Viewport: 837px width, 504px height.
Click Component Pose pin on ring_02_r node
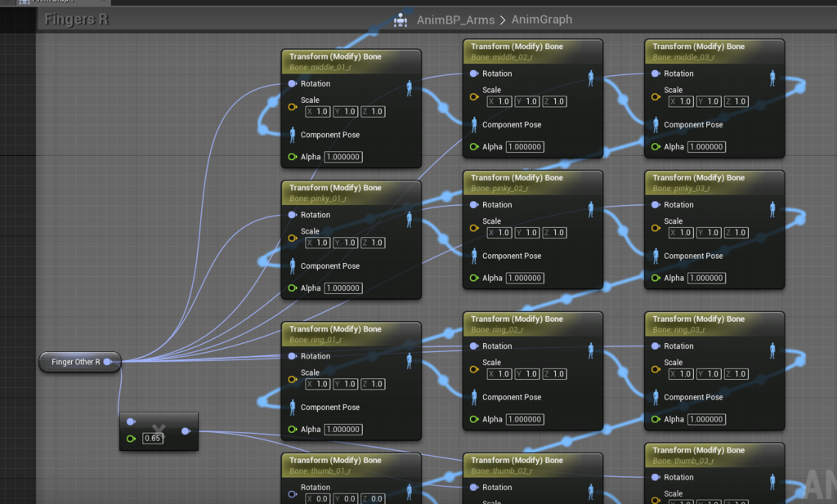coord(473,397)
